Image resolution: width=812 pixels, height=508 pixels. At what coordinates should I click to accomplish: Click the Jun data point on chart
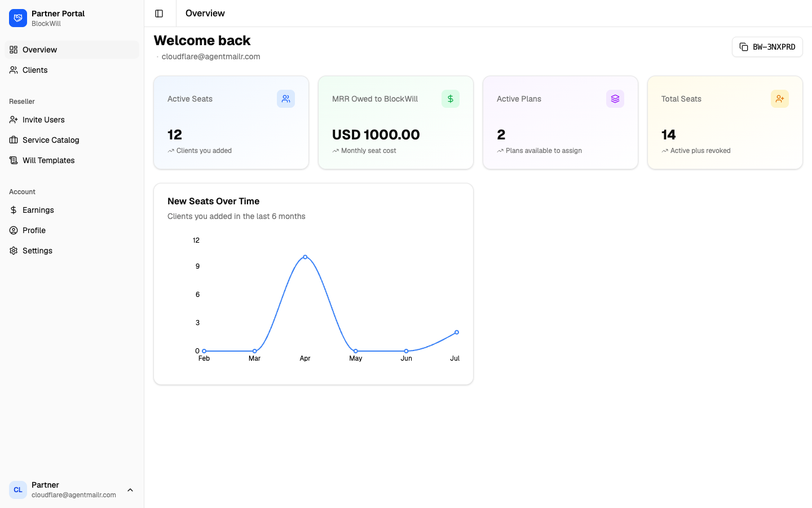tap(407, 351)
